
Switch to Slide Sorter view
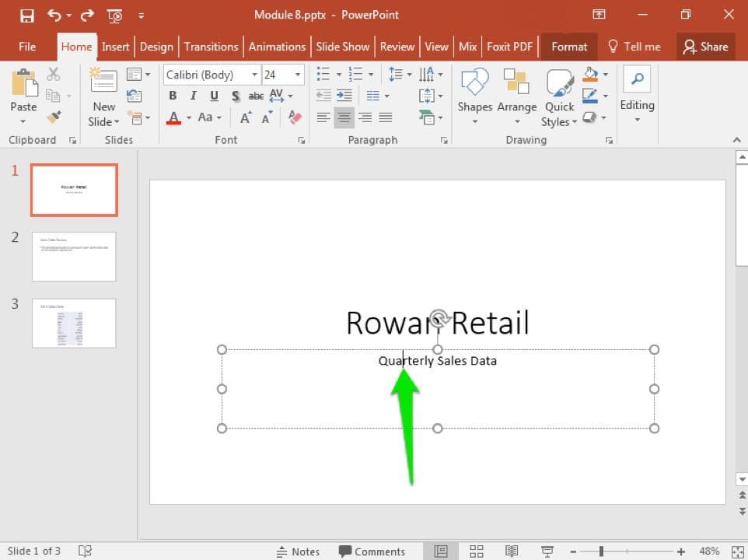click(477, 551)
